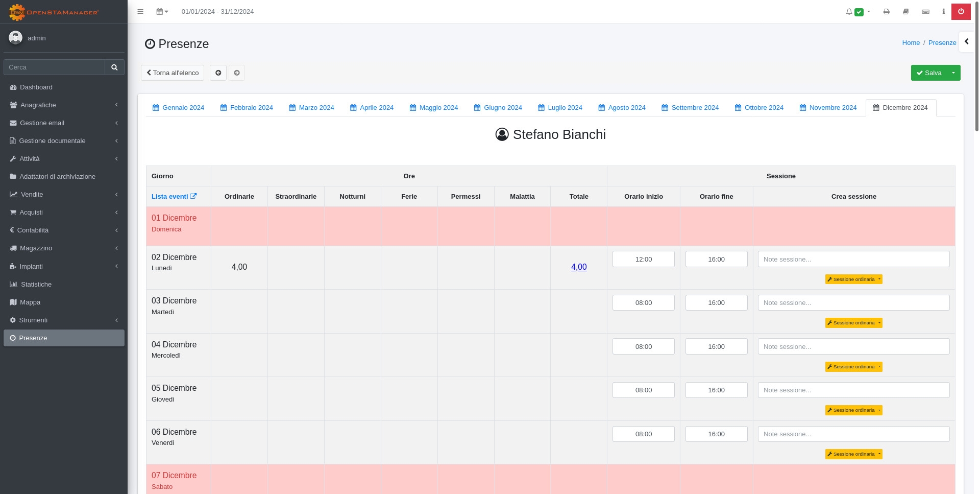Click the printer icon in top bar
The image size is (980, 494).
coord(887,11)
